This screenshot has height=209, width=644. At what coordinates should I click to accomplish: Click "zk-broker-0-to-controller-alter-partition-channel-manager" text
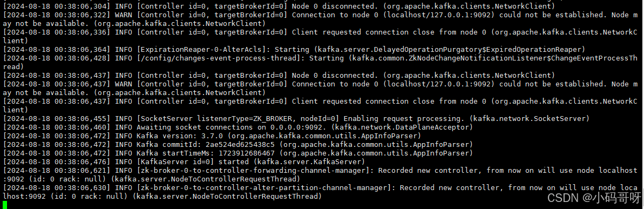coord(263,187)
